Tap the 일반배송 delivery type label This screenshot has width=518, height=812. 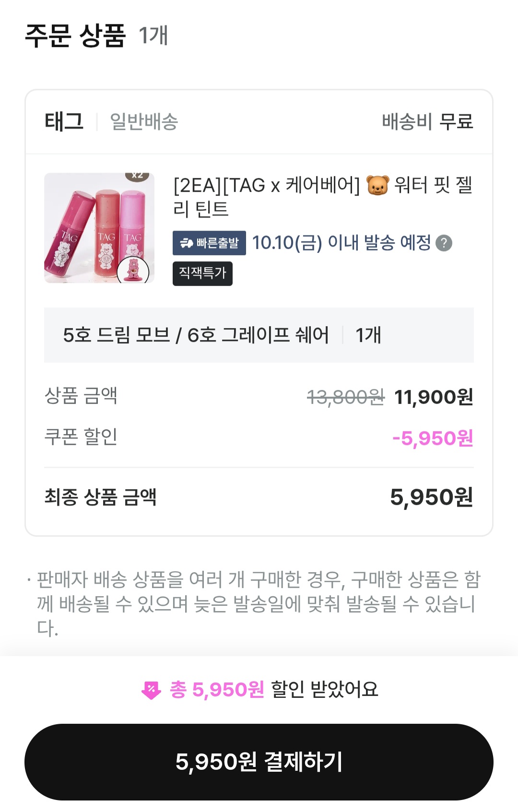point(144,122)
